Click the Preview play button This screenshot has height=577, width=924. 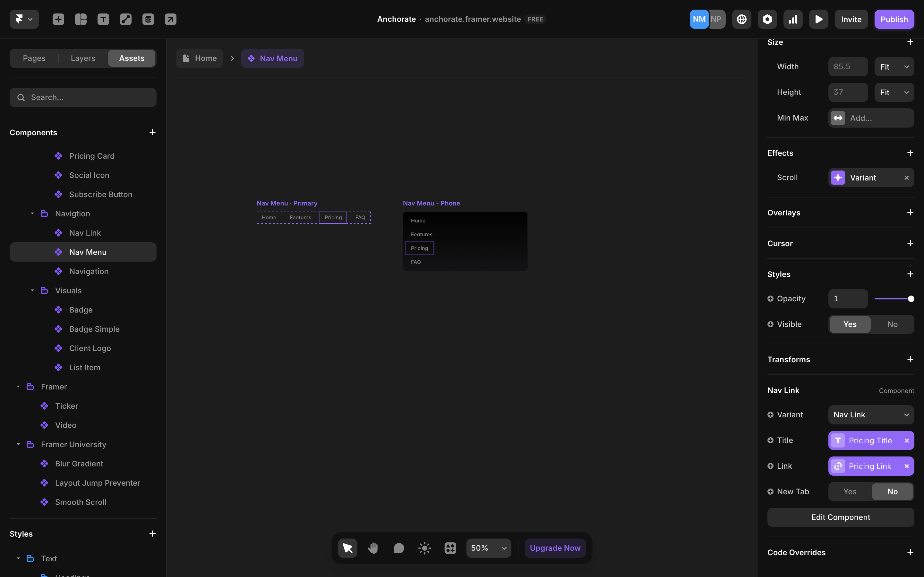(x=819, y=19)
